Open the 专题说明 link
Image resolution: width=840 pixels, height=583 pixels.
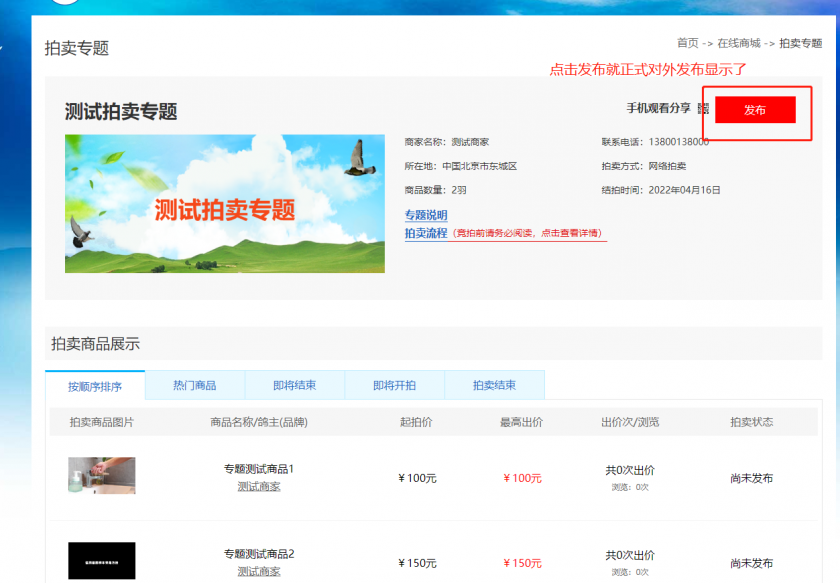coord(425,215)
